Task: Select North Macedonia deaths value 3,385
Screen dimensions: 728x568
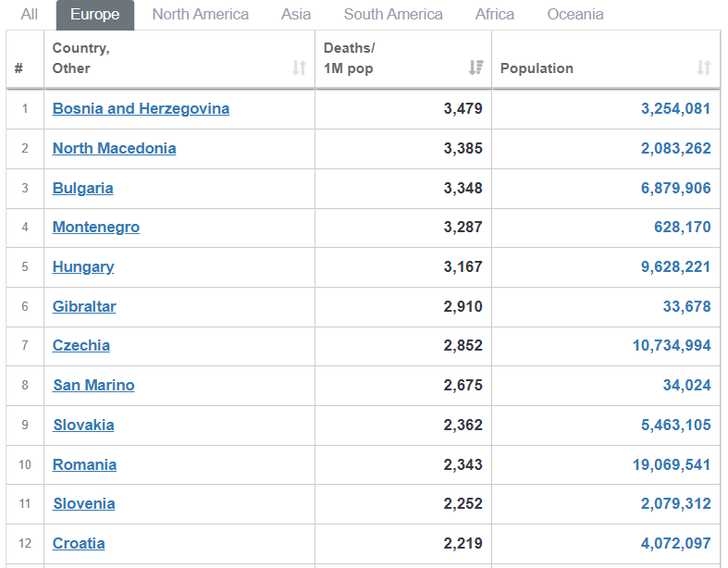Action: tap(463, 149)
